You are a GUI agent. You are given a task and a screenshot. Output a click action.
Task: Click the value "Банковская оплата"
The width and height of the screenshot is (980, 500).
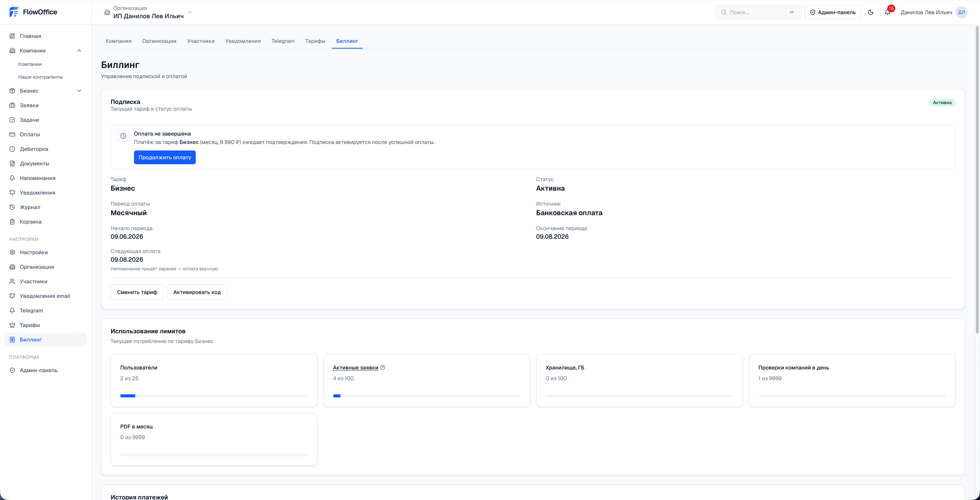[569, 213]
